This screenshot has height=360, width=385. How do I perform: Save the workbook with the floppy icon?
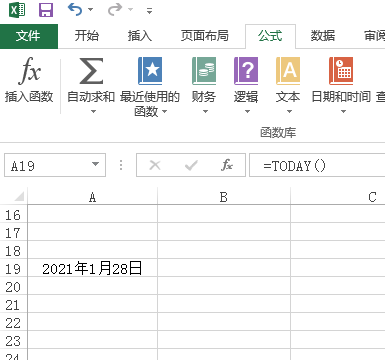[x=46, y=10]
